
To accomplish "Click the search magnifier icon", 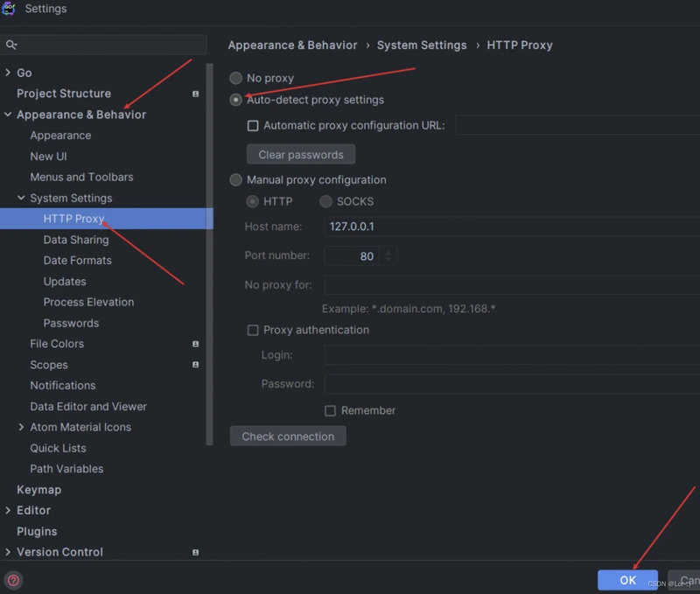I will [11, 45].
